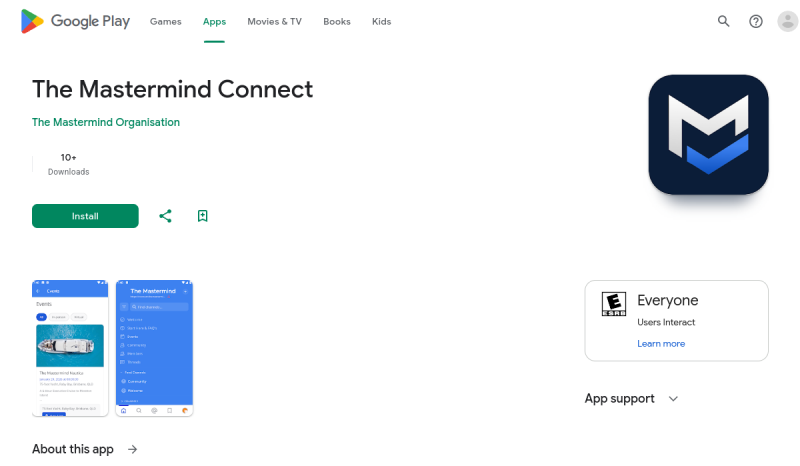Share this app via share icon
Screen dimensions: 800x466
click(165, 216)
